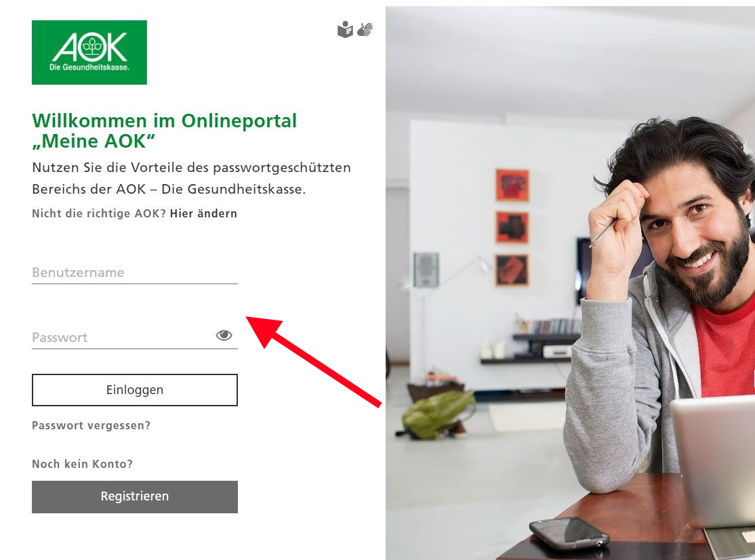Follow the Hier ändern link

coord(203,213)
